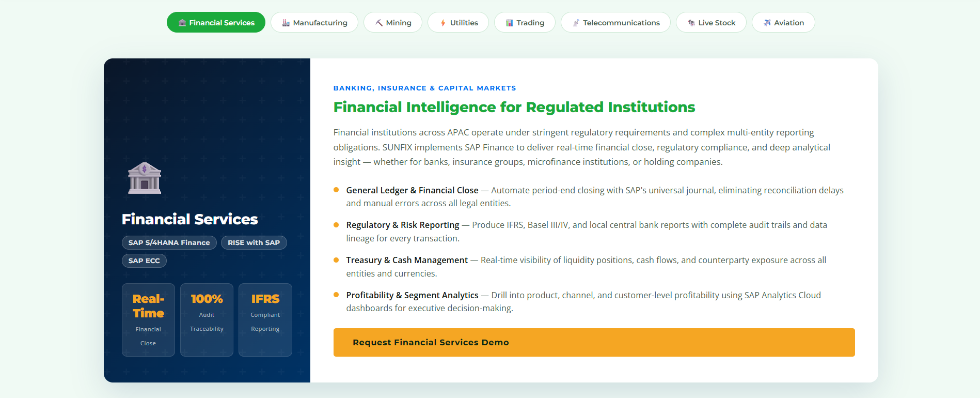Click the RISE with SAP tag

coord(254,243)
